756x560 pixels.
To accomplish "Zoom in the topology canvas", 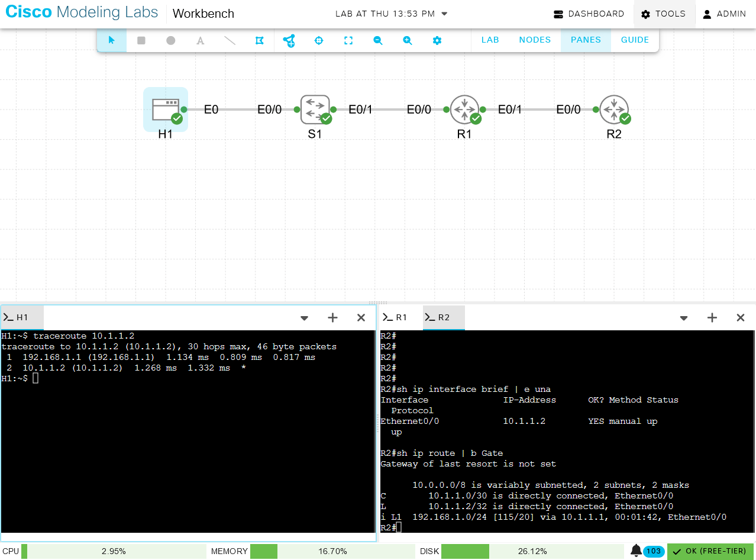I will click(408, 40).
